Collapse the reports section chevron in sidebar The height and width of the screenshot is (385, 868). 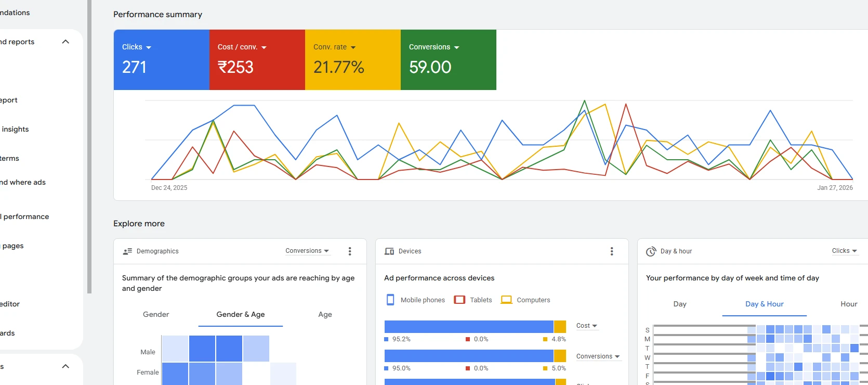tap(65, 42)
